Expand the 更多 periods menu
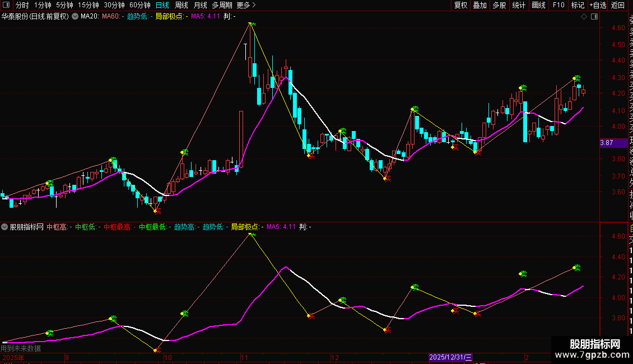633x364 pixels. (246, 5)
